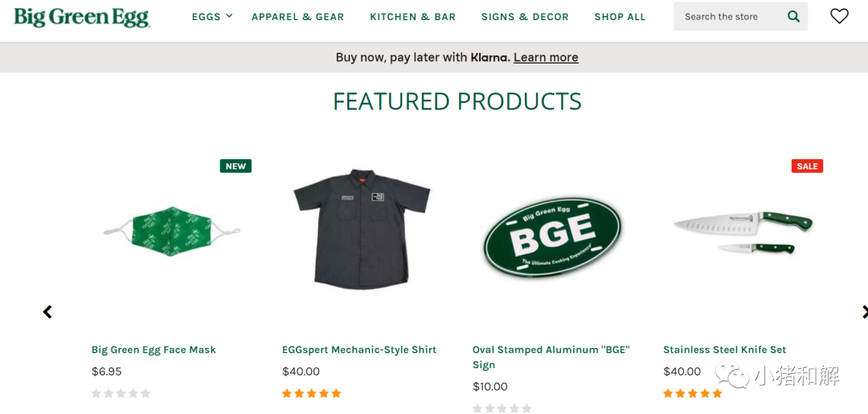Image resolution: width=868 pixels, height=414 pixels.
Task: Click the green face mask image
Action: point(172,233)
